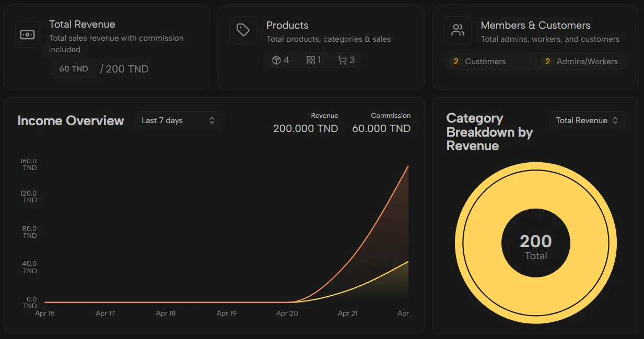Screen dimensions: 644x339
Task: Click the Apr 16 label on chart axis
Action: click(45, 313)
